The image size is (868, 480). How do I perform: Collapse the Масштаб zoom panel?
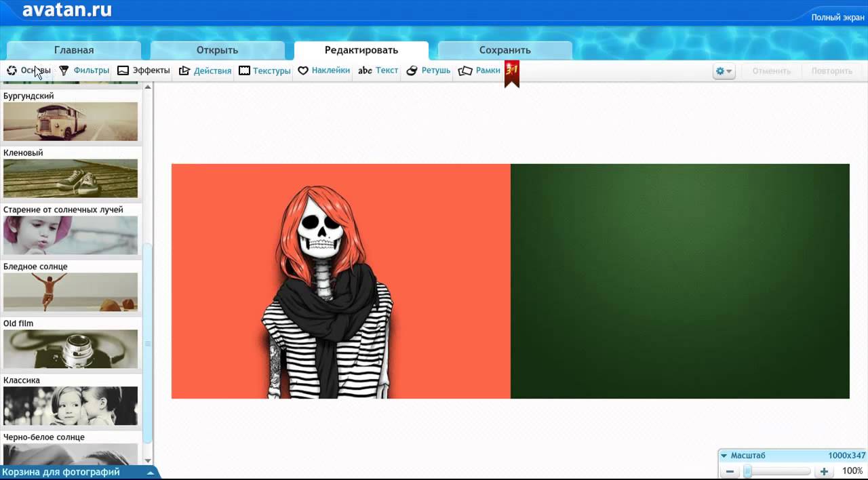[724, 456]
